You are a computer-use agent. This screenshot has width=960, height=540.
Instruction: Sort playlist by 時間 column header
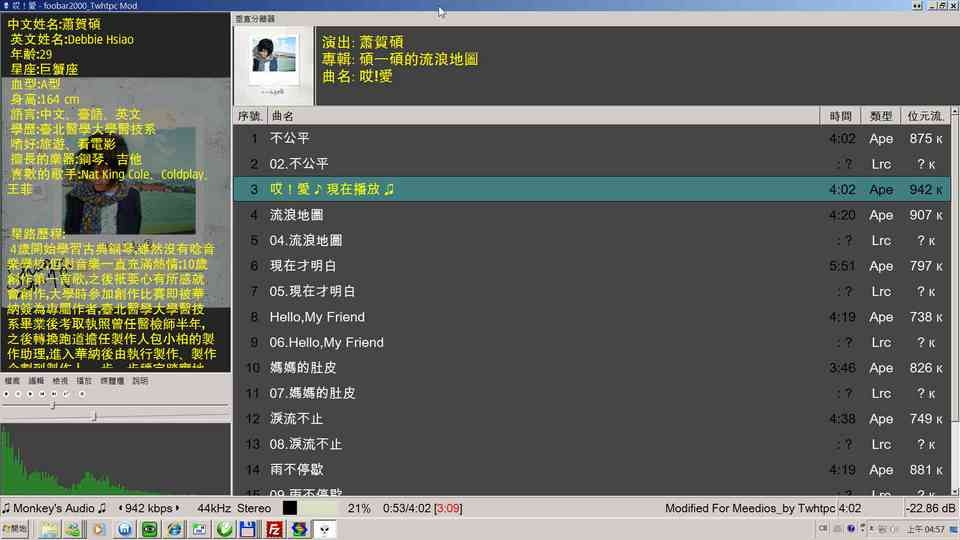point(841,116)
